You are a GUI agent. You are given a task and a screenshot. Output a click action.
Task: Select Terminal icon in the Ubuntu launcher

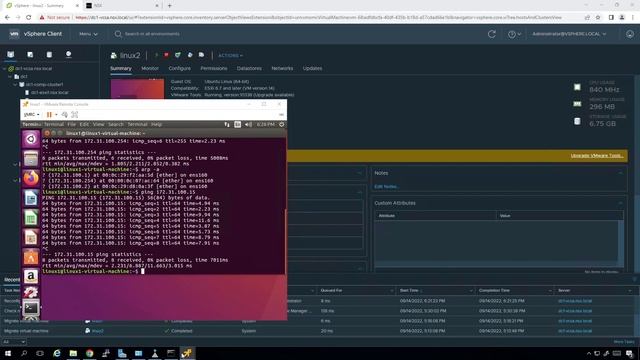click(31, 308)
